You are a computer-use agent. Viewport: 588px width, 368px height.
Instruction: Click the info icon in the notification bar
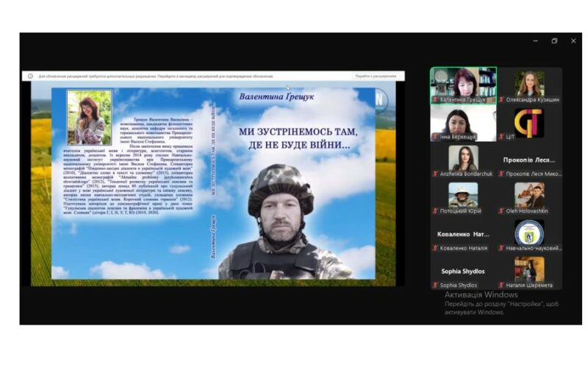click(30, 76)
